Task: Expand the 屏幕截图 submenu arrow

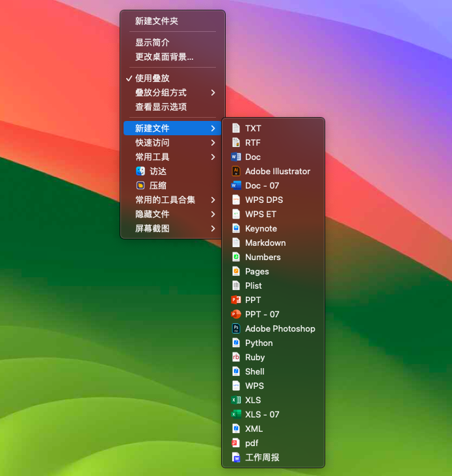Action: click(213, 228)
